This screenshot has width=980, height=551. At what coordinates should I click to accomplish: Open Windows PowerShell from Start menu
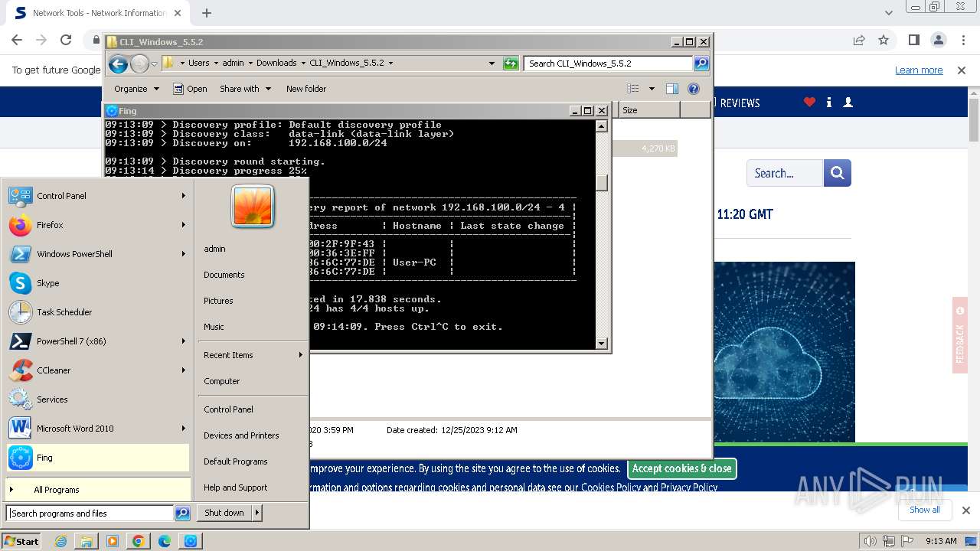[97, 254]
